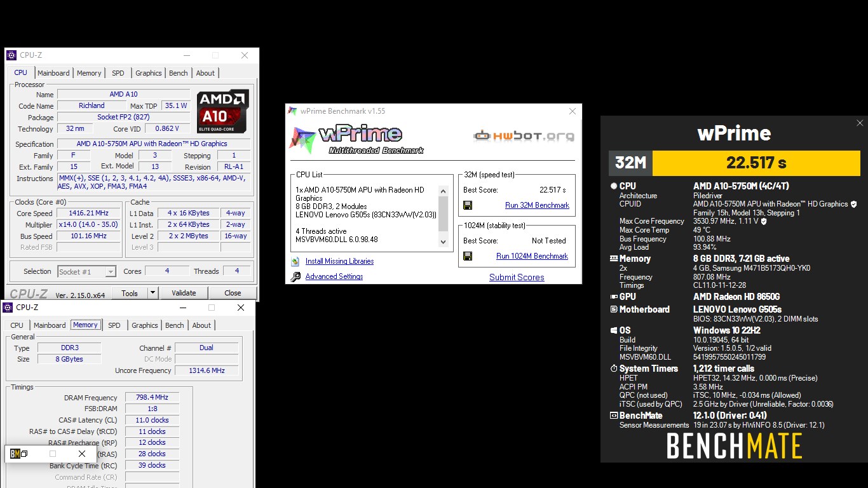Image resolution: width=868 pixels, height=488 pixels.
Task: Close the small BenchMate mini window
Action: (82, 454)
